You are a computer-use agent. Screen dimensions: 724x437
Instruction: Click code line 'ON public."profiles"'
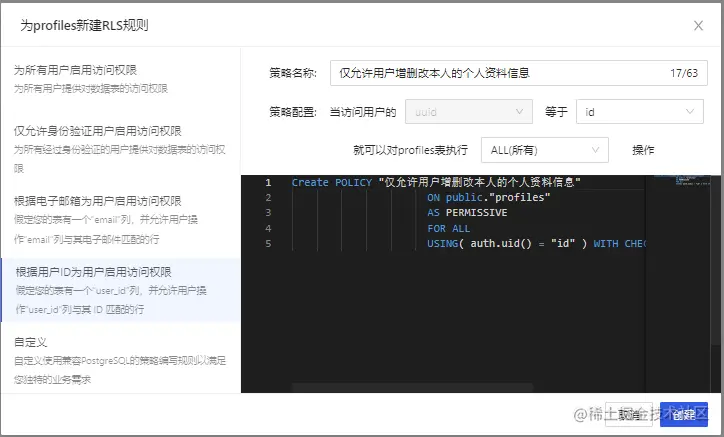tap(489, 197)
